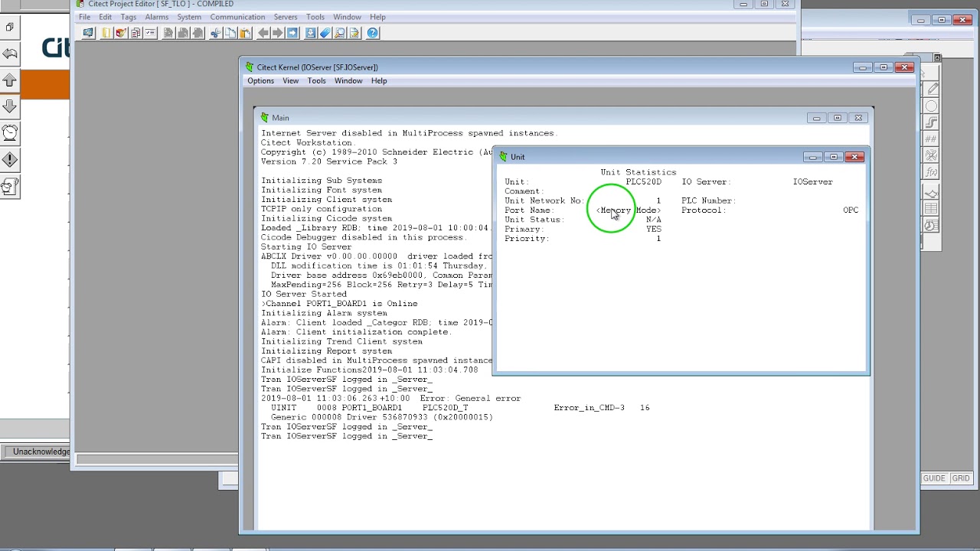Screen dimensions: 980x551
Task: Open the File menu in Project Editor
Action: pos(84,17)
